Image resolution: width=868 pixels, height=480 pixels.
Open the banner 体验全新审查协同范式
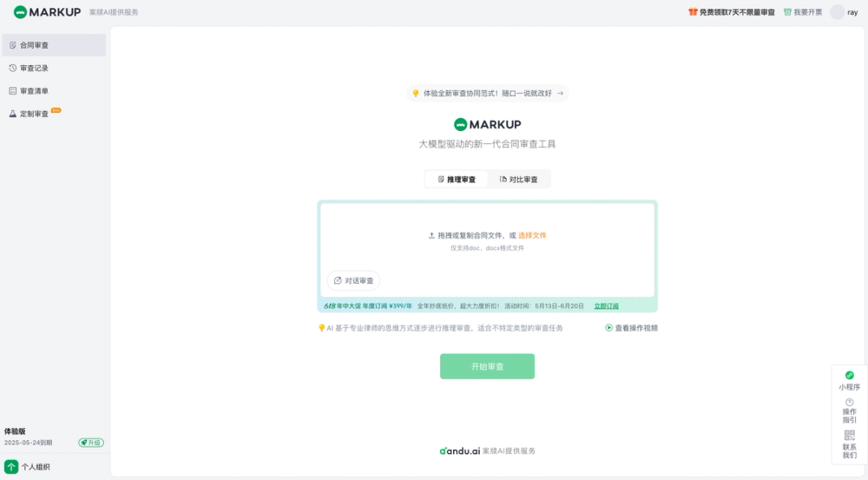pos(487,93)
